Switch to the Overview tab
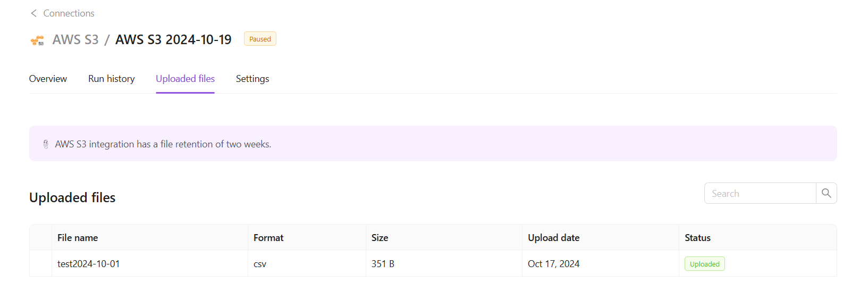 (x=48, y=79)
